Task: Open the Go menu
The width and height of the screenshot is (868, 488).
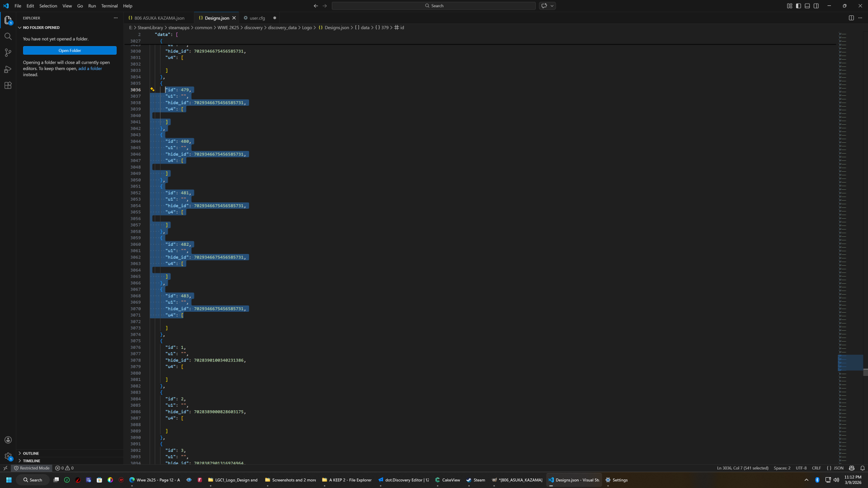Action: coord(80,6)
